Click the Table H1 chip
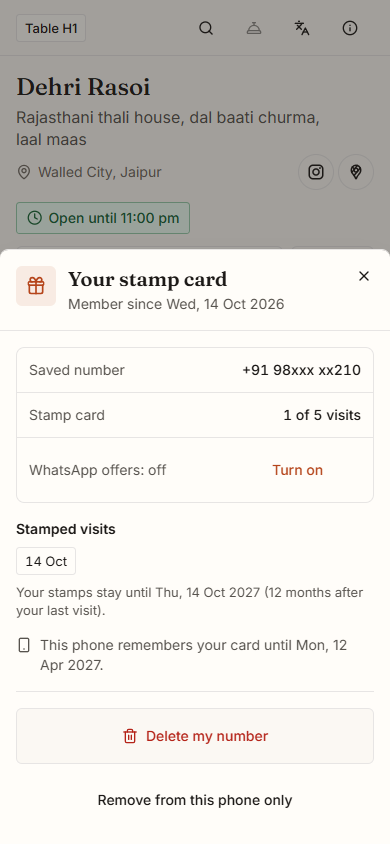The image size is (390, 844). (51, 28)
